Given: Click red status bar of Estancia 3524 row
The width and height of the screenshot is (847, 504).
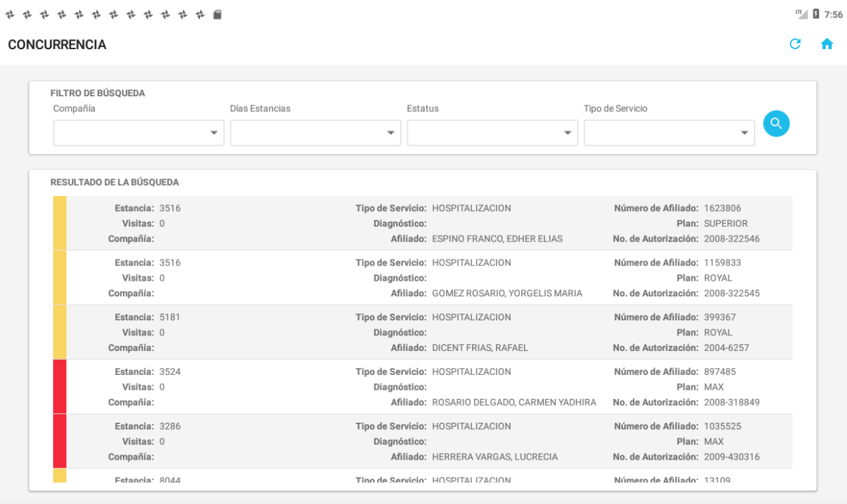Looking at the screenshot, I should [x=59, y=387].
